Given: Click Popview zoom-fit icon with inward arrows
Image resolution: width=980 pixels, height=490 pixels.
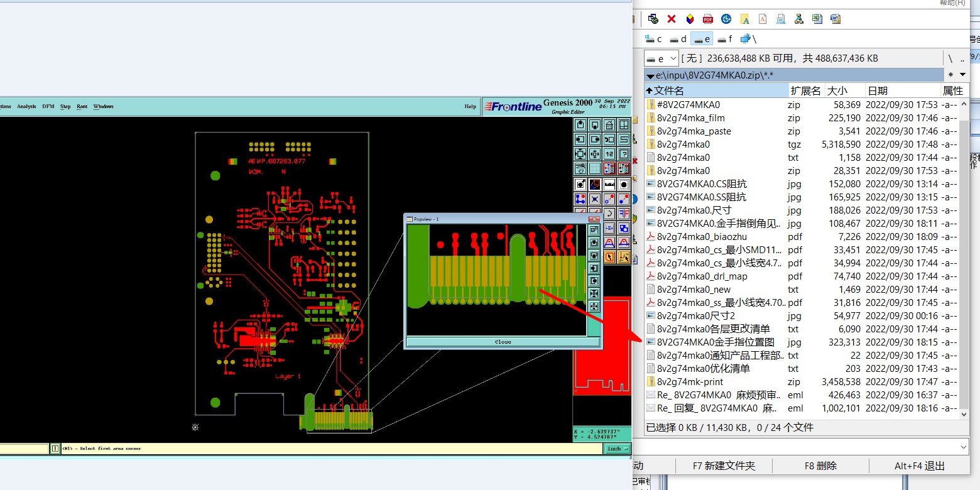Looking at the screenshot, I should (594, 293).
